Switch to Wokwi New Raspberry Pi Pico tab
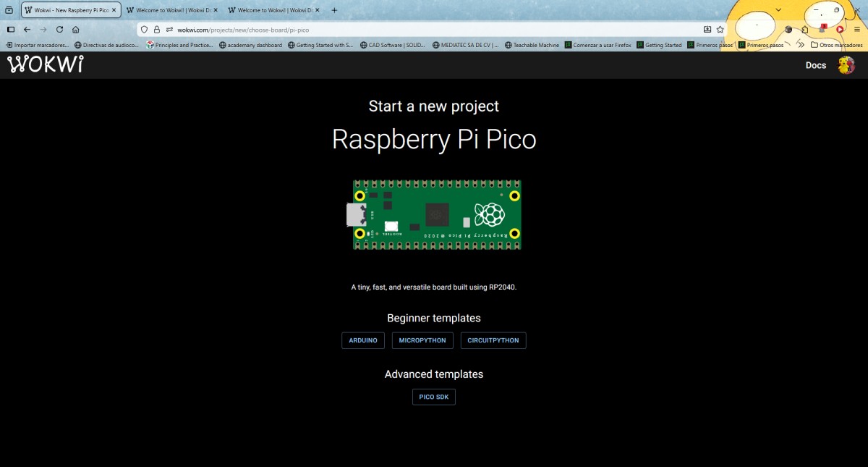This screenshot has height=467, width=868. click(70, 10)
